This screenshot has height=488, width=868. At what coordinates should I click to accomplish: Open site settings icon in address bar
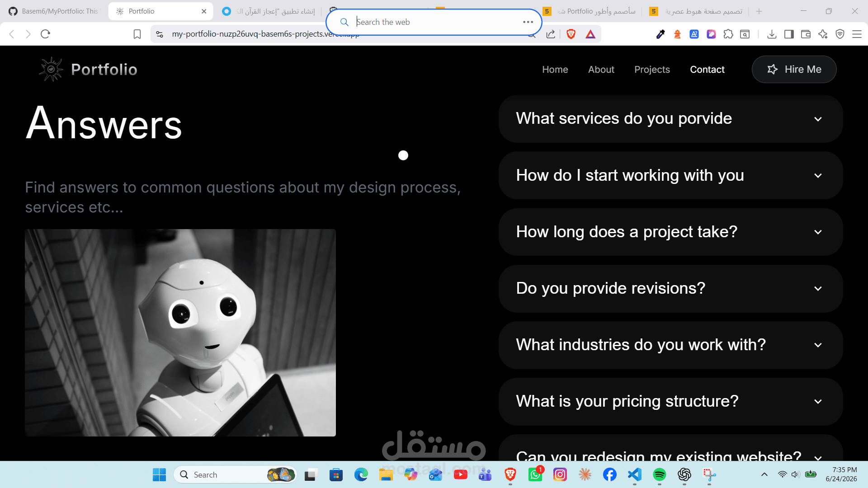[x=160, y=34]
